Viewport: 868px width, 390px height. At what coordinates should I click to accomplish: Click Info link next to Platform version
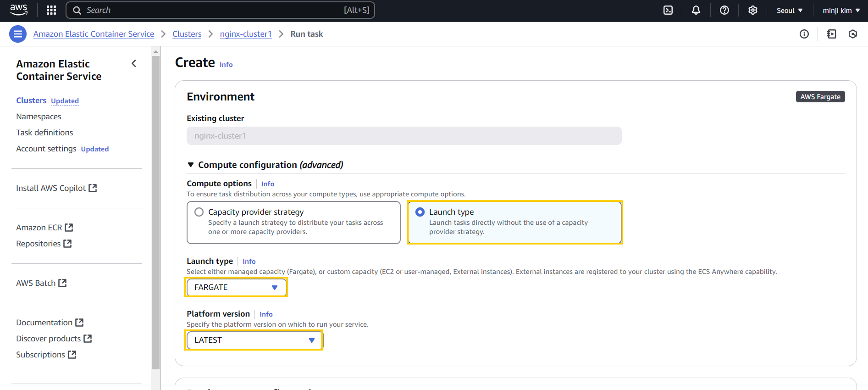point(266,314)
